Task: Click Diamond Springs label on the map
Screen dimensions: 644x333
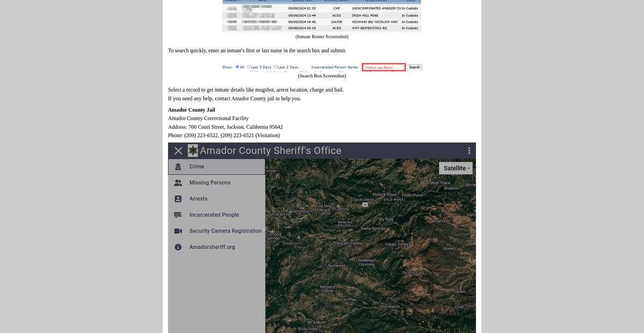Action: (273, 236)
